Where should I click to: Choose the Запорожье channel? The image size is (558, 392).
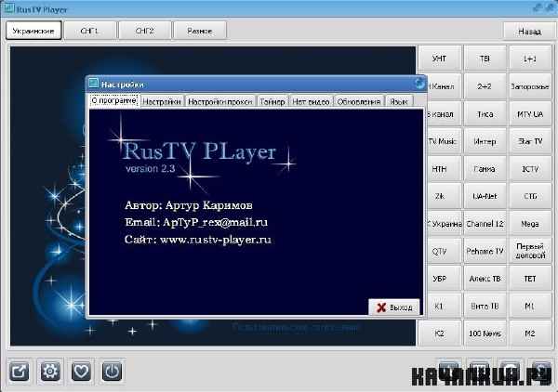point(530,86)
